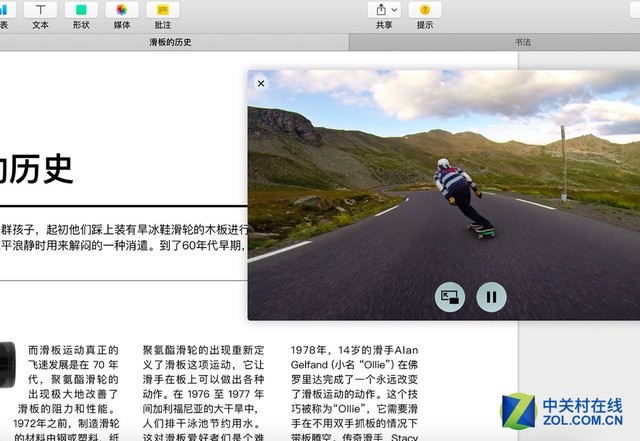Open the Shape (形状) tool
The width and height of the screenshot is (640, 441).
pyautogui.click(x=81, y=10)
